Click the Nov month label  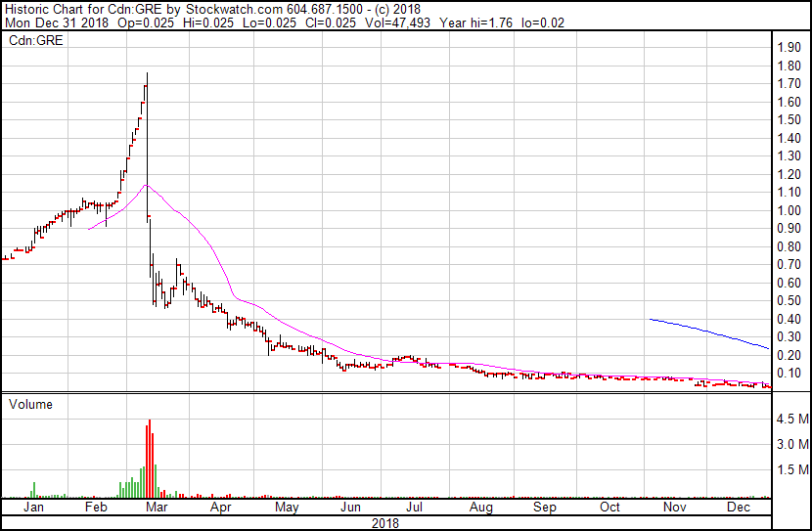click(x=675, y=507)
